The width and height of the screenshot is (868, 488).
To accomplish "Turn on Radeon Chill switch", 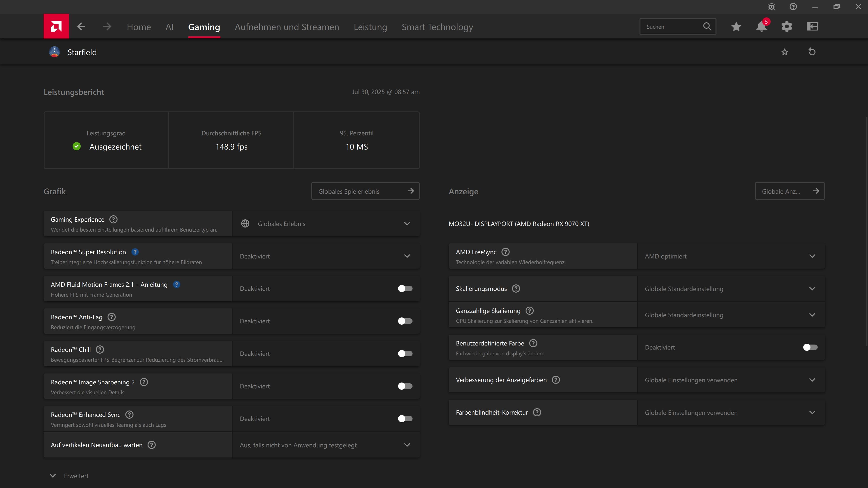I will coord(405,354).
